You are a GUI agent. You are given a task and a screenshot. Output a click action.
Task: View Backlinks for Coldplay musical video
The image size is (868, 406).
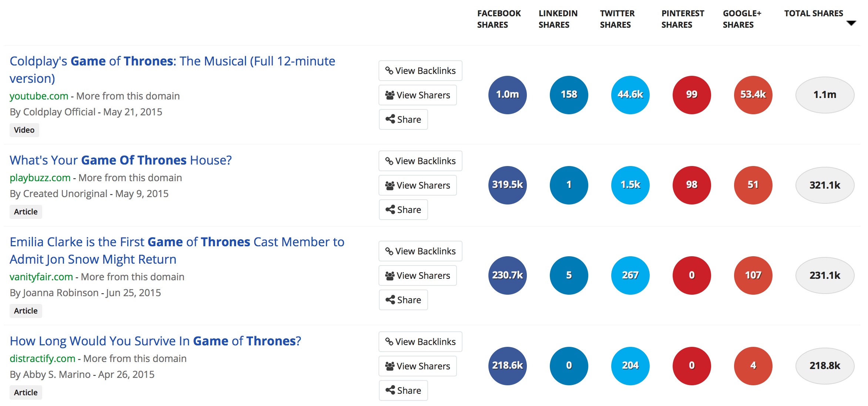click(x=420, y=71)
